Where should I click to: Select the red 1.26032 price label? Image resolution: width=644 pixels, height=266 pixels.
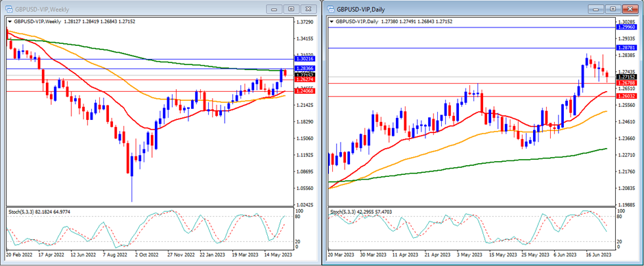[626, 96]
